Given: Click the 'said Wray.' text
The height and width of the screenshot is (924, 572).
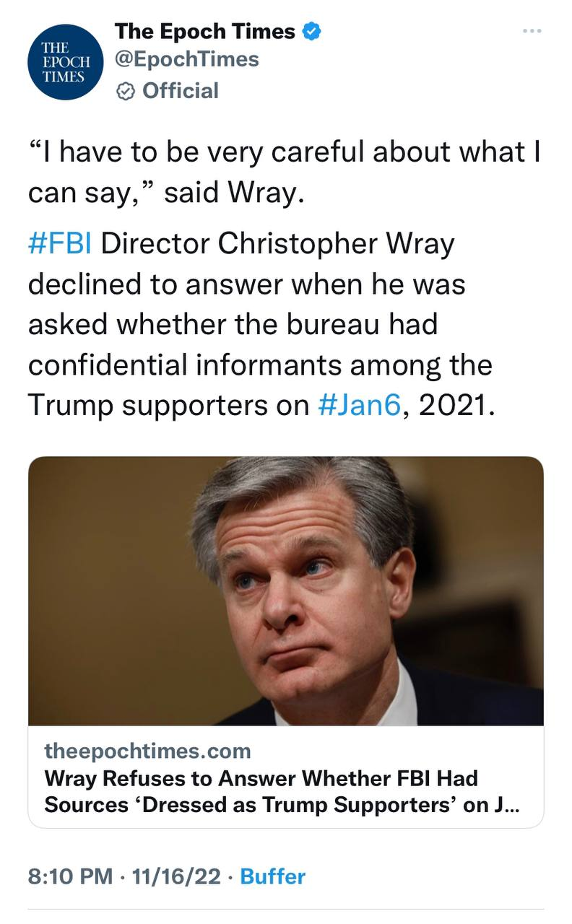Looking at the screenshot, I should [230, 193].
